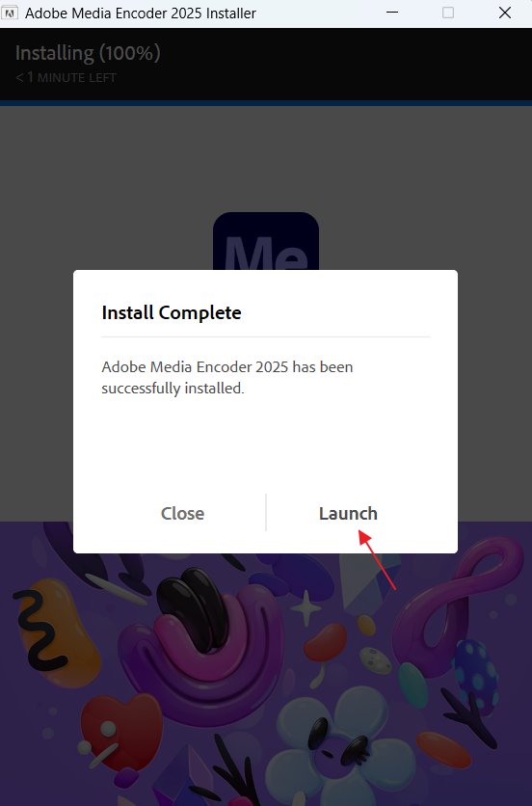The width and height of the screenshot is (532, 806).
Task: Click the Installing (100%) status text
Action: click(x=88, y=53)
